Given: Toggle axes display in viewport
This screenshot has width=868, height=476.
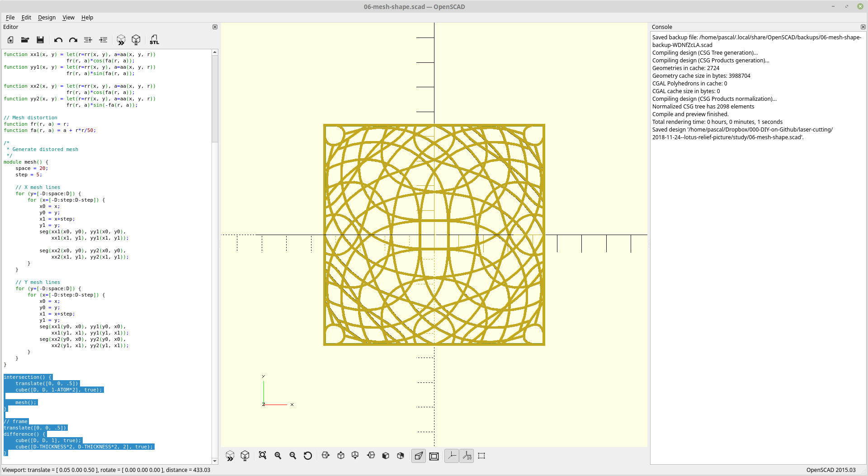Looking at the screenshot, I should pos(451,456).
